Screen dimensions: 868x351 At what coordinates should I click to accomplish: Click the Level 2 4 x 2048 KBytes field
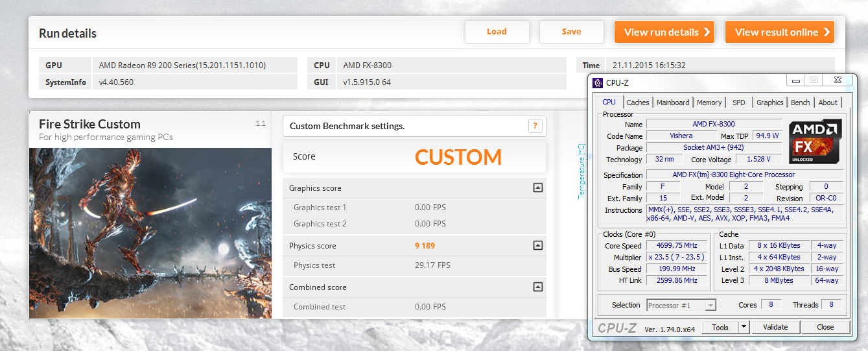tap(779, 269)
